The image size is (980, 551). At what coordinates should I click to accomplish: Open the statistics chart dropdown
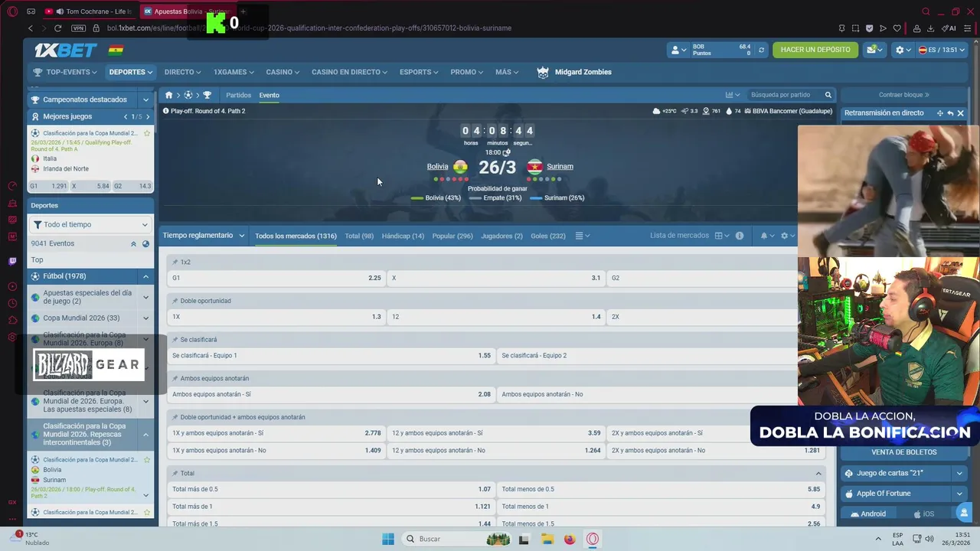coord(733,95)
